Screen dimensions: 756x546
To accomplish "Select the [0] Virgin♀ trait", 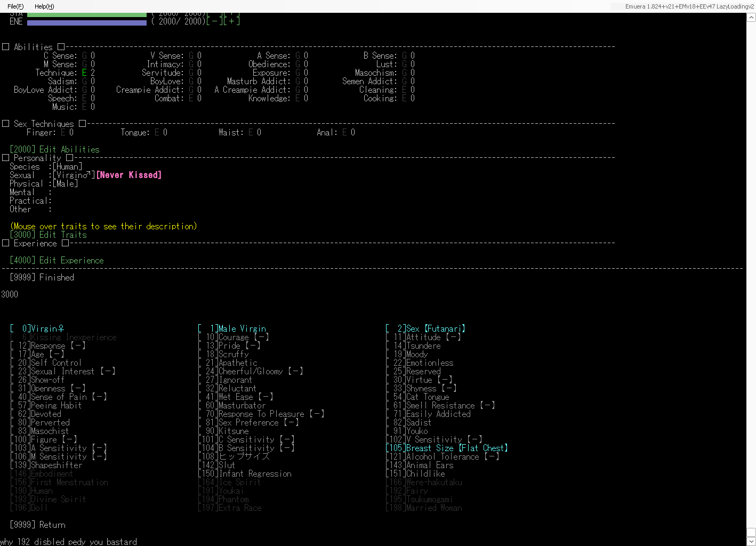I will [37, 328].
